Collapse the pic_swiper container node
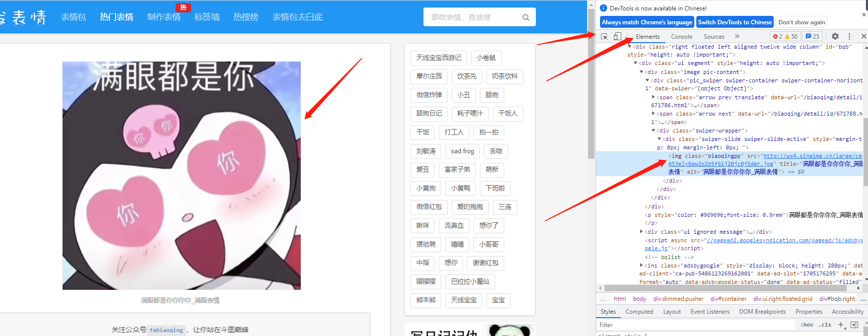Screen dimensions: 868x336 tap(648, 80)
